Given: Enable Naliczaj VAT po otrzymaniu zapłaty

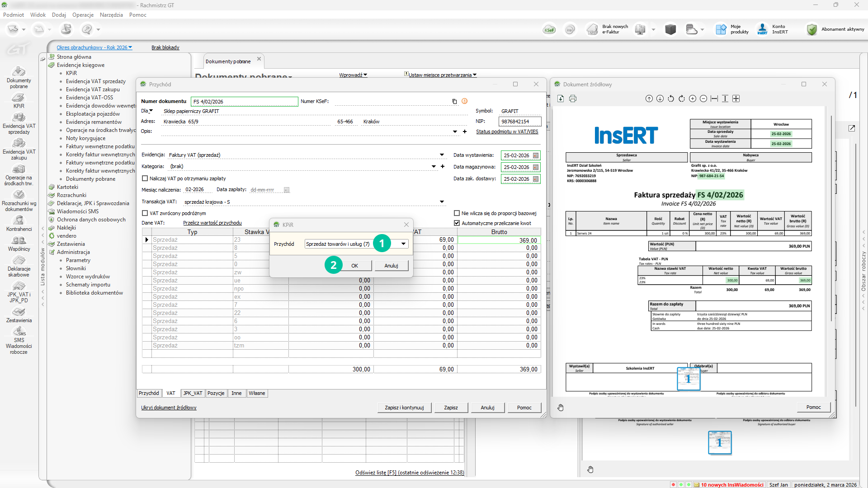Looking at the screenshot, I should pos(145,178).
